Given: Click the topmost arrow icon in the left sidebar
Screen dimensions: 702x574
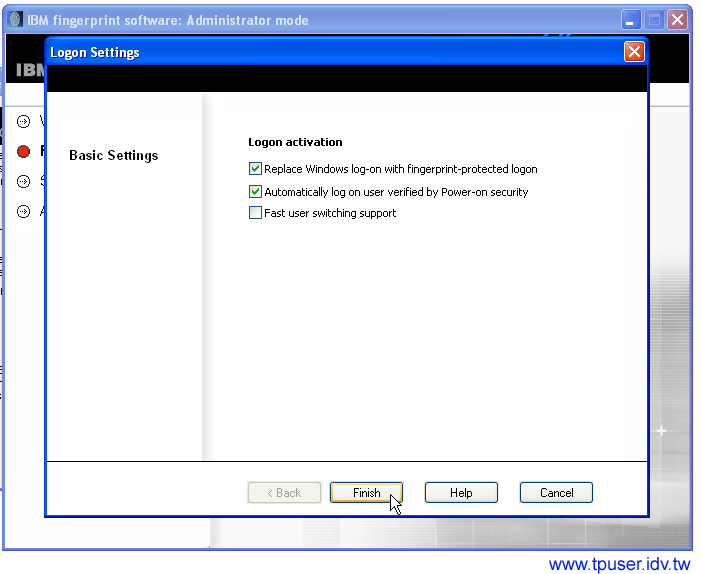Looking at the screenshot, I should tap(24, 121).
